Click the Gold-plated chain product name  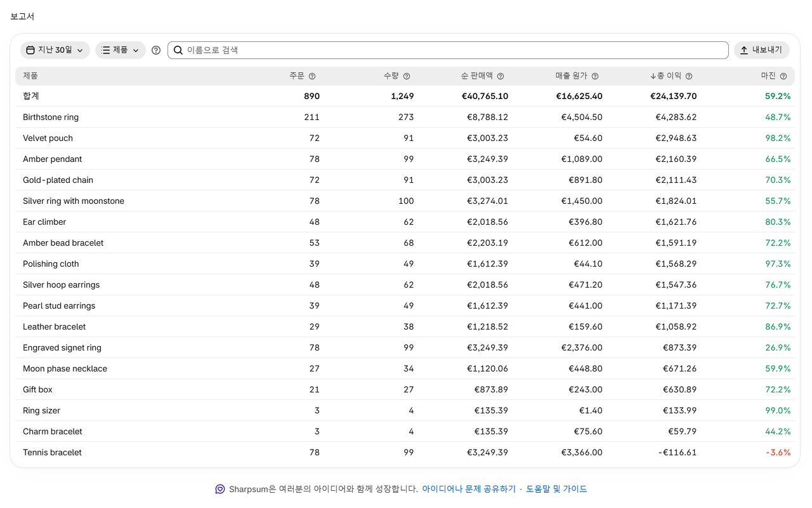point(58,180)
